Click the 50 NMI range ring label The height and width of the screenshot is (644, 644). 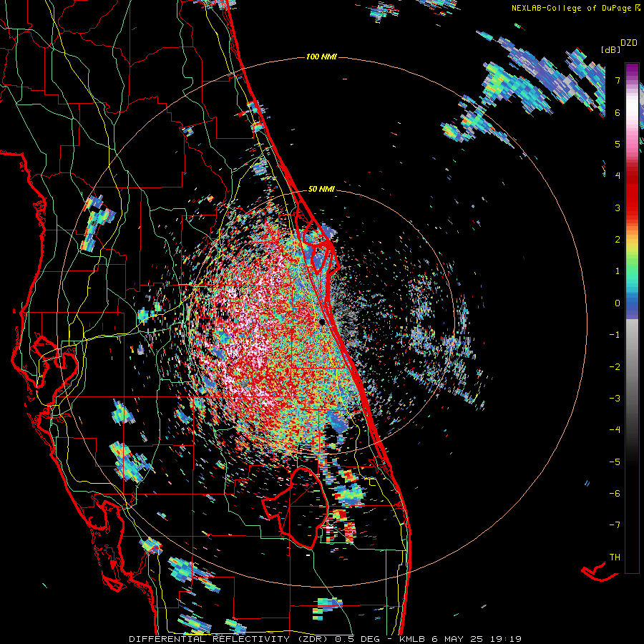(321, 190)
